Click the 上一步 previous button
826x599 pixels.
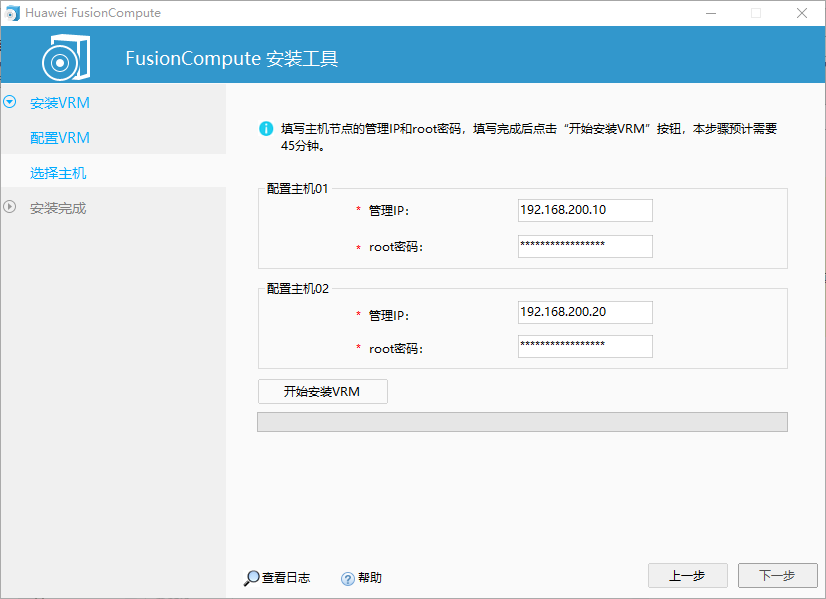[x=687, y=575]
